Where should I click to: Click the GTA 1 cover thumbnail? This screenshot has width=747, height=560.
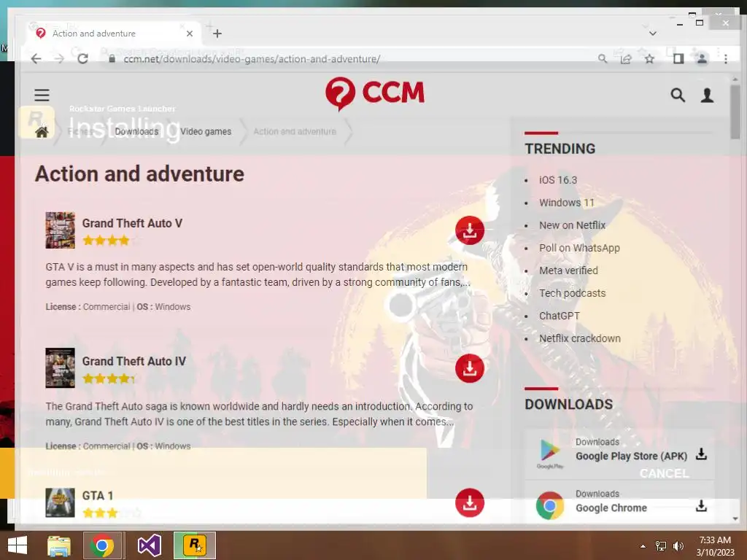[x=60, y=502]
